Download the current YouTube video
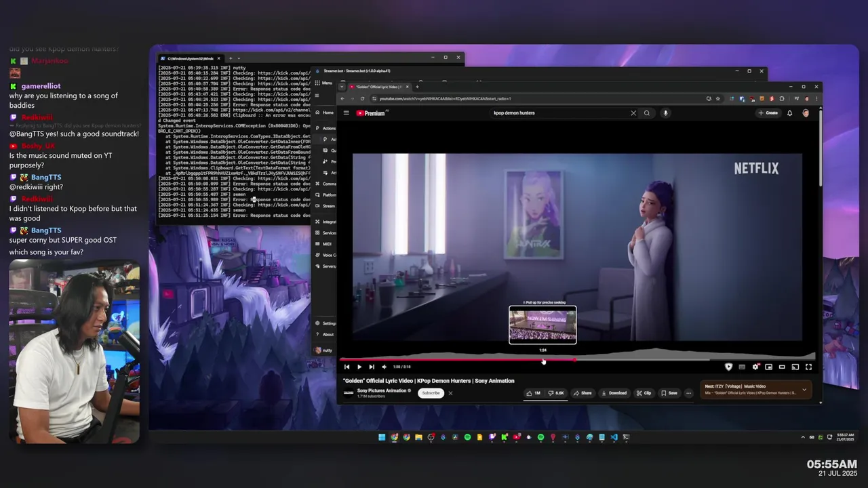Viewport: 868px width, 488px height. [x=614, y=393]
